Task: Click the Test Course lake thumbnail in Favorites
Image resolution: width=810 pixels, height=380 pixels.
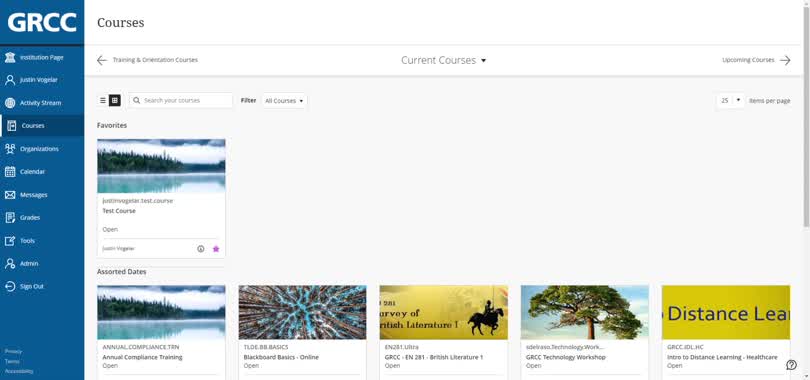Action: tap(161, 166)
